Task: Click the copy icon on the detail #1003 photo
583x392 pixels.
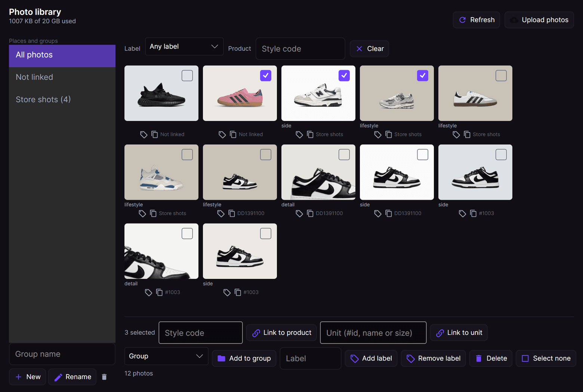Action: coord(159,292)
